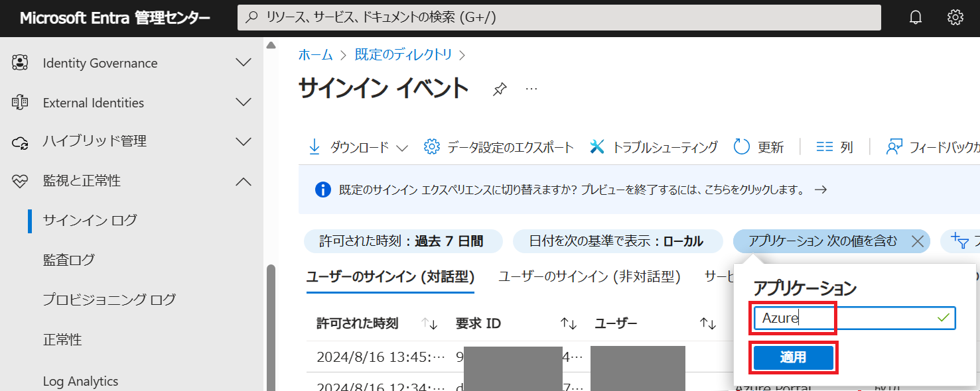Click the Microsoft Entra 管理センター title
This screenshot has width=980, height=391.
coord(115,19)
